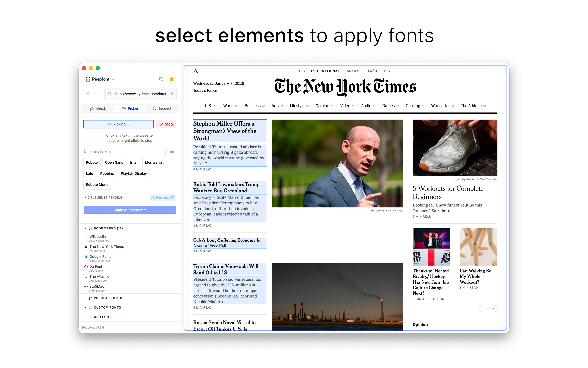This screenshot has width=588, height=368.
Task: Click the Stephen Miller photo
Action: tap(337, 163)
